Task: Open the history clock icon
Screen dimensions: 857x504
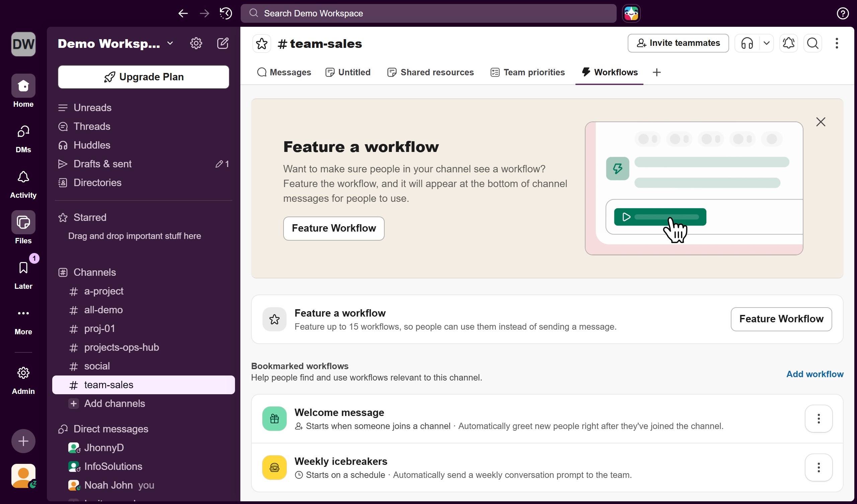Action: (x=226, y=13)
